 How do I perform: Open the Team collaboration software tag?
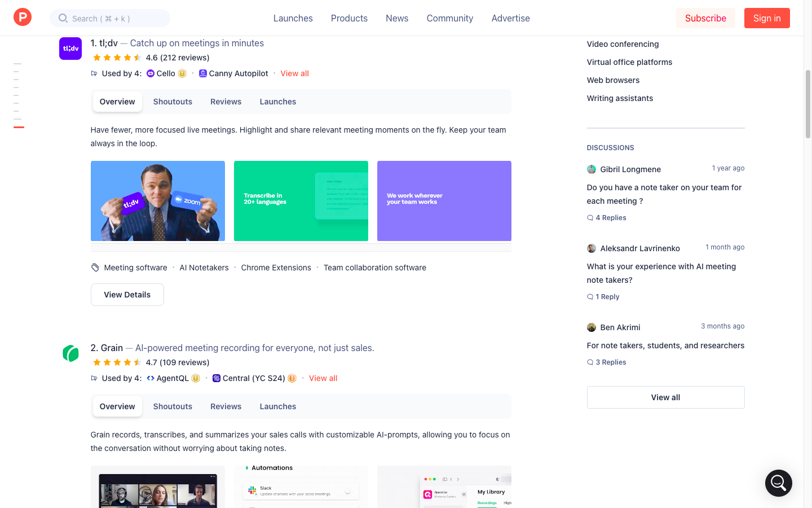click(x=375, y=268)
